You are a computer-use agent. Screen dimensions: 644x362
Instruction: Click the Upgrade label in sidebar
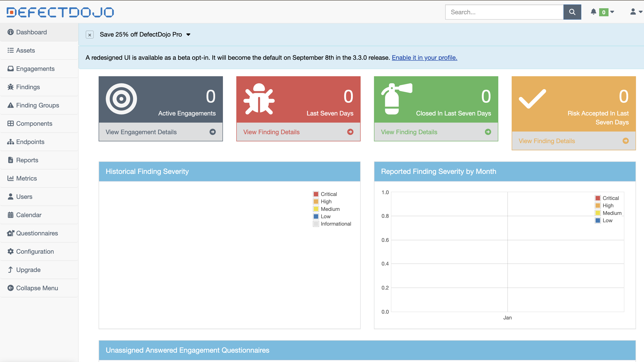pyautogui.click(x=28, y=270)
